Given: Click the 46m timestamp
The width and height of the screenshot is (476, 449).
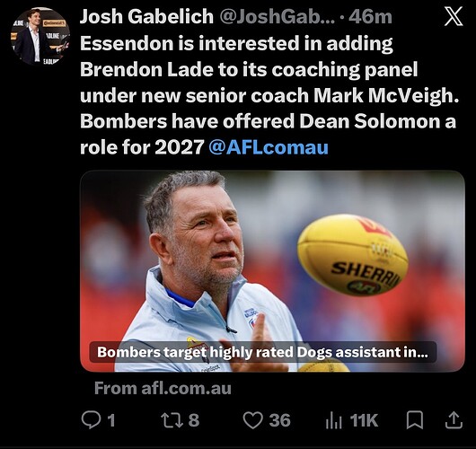Looking at the screenshot, I should click(370, 17).
